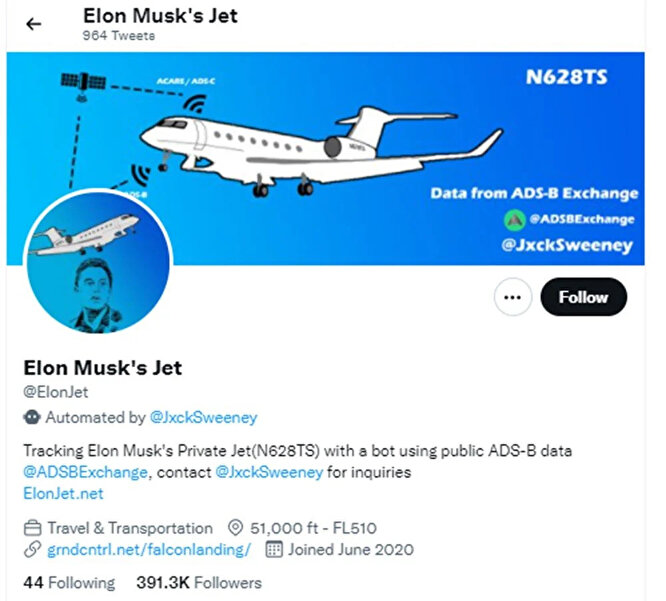Visit the ElonJet.net link
The height and width of the screenshot is (601, 666).
tap(62, 493)
